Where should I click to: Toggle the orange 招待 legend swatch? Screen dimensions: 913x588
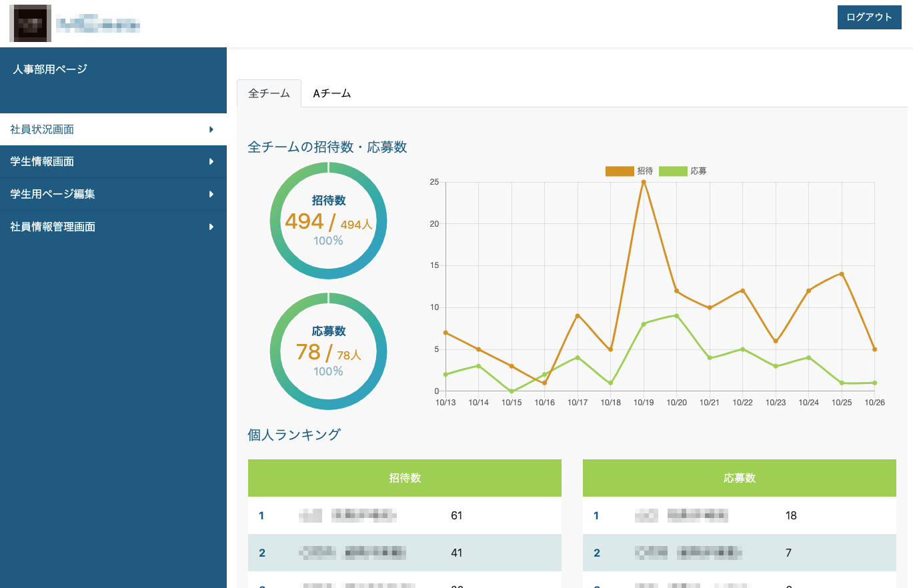[620, 171]
